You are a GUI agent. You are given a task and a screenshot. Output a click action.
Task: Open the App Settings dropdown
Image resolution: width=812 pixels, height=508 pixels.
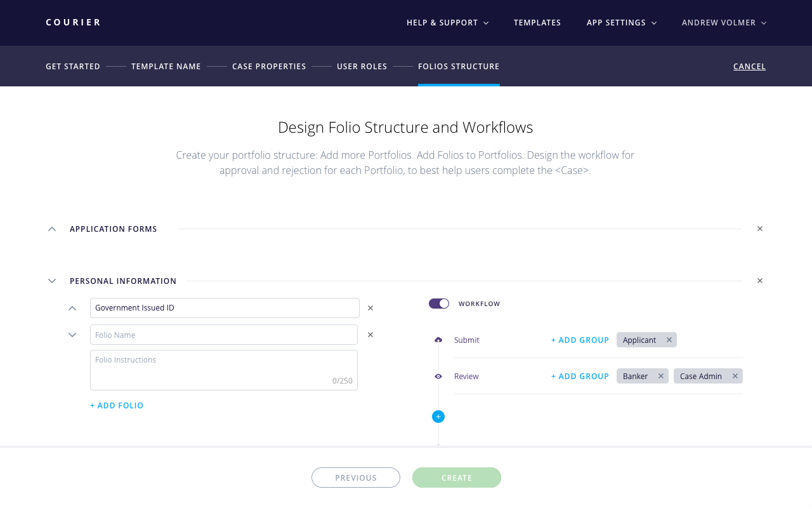621,23
